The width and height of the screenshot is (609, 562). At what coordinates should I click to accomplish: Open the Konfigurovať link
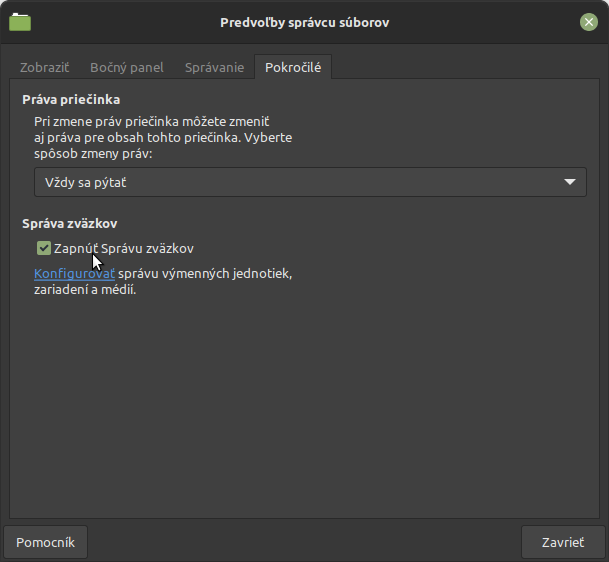tap(74, 273)
